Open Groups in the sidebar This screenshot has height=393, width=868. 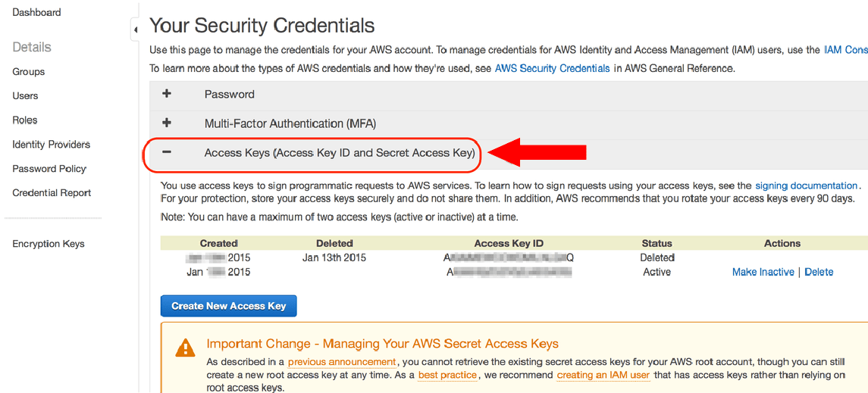tap(28, 72)
